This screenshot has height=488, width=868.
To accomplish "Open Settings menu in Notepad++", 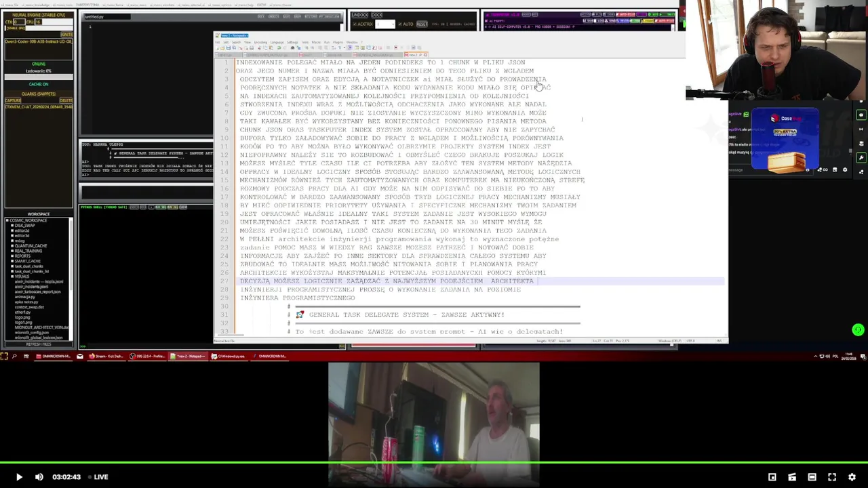I will [x=292, y=43].
